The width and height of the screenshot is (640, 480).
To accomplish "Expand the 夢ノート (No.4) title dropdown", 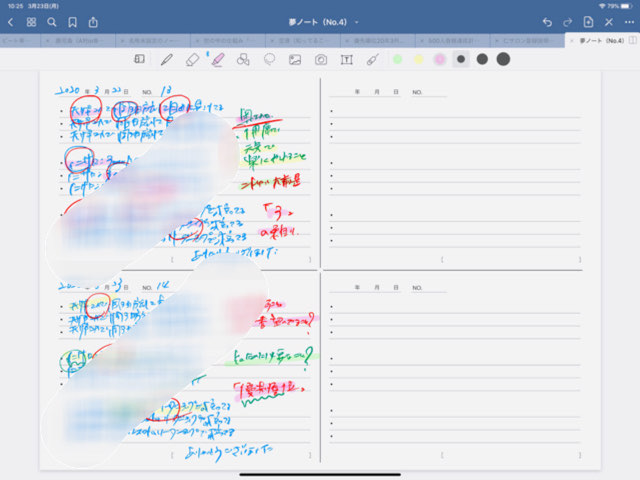I will pyautogui.click(x=356, y=22).
